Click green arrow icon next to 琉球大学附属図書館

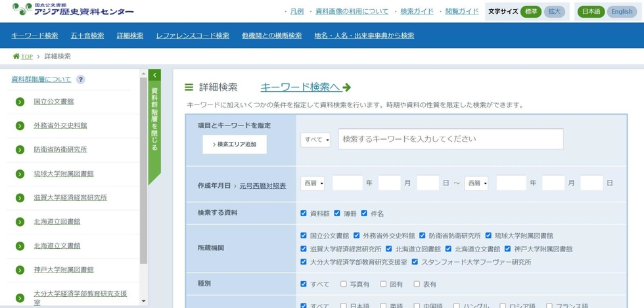click(x=20, y=174)
